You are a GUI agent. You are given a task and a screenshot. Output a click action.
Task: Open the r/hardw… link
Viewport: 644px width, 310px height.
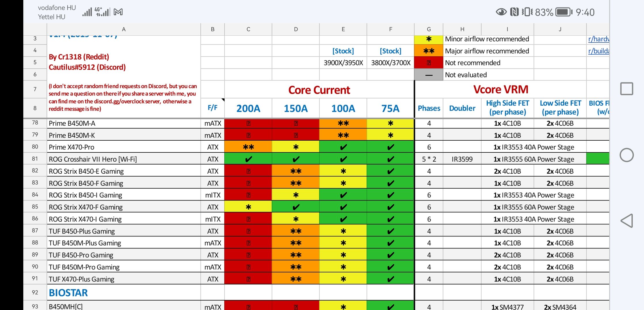click(598, 39)
